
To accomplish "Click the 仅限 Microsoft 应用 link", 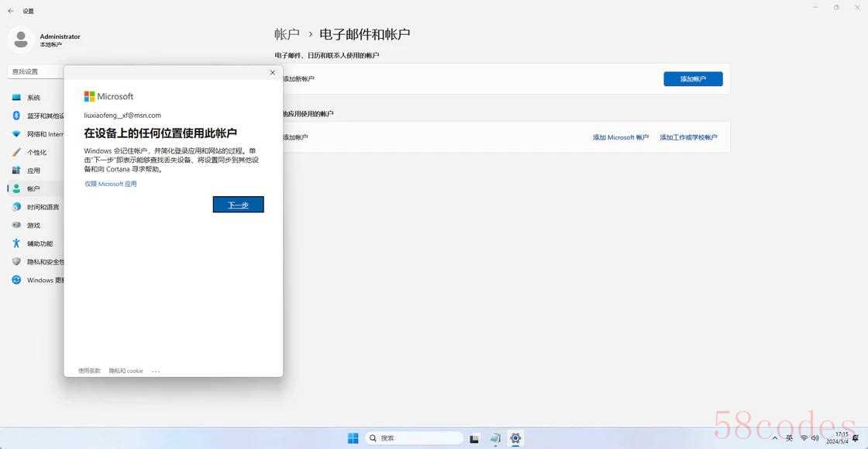I will [111, 185].
